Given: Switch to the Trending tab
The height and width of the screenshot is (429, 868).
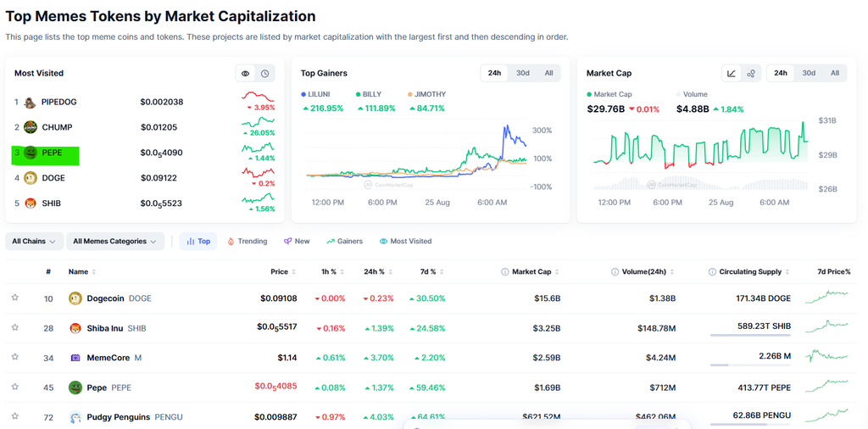Looking at the screenshot, I should pyautogui.click(x=248, y=242).
